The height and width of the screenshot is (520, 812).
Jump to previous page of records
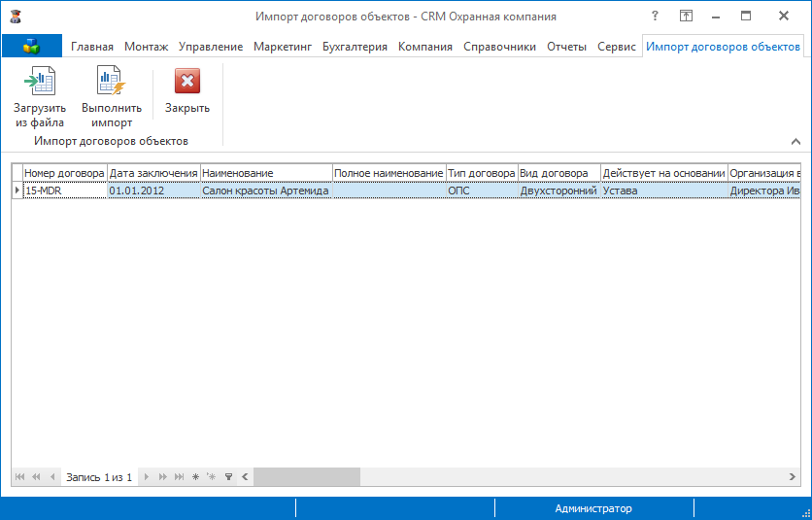pyautogui.click(x=36, y=477)
